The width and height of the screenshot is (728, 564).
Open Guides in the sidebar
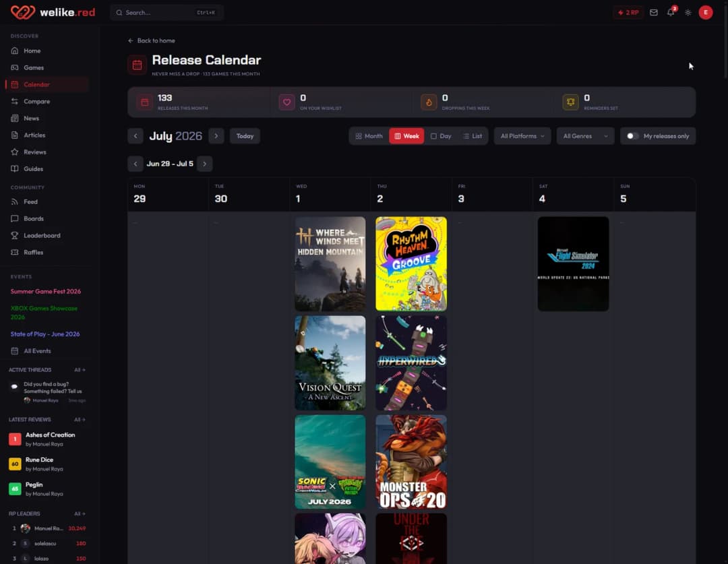47,168
